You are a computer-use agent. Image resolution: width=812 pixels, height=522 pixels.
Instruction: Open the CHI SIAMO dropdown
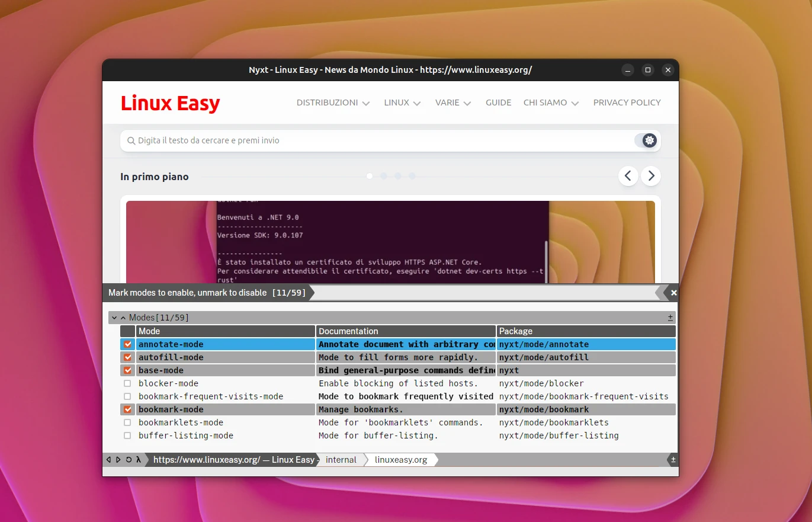551,103
